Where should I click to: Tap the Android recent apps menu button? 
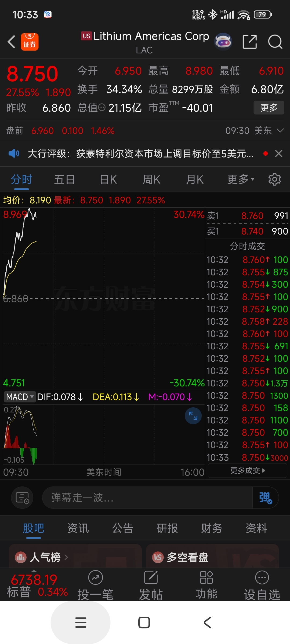tap(81, 623)
